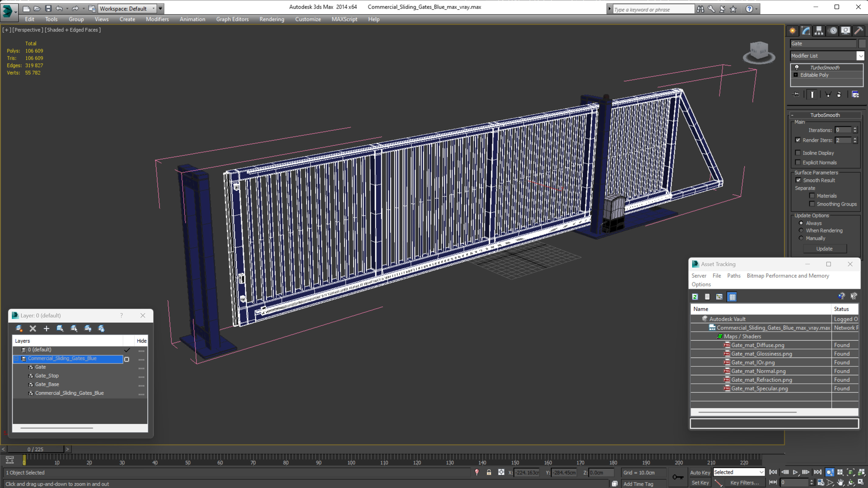Viewport: 868px width, 488px height.
Task: Click the New Scene toolbar icon
Action: (26, 9)
